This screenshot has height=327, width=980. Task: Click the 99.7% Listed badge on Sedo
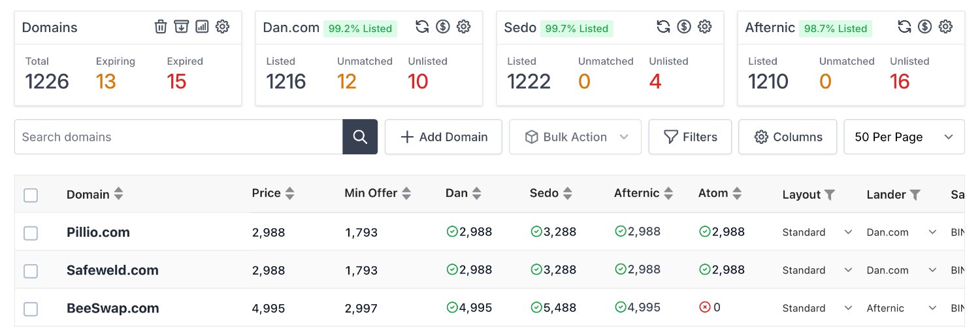(576, 28)
